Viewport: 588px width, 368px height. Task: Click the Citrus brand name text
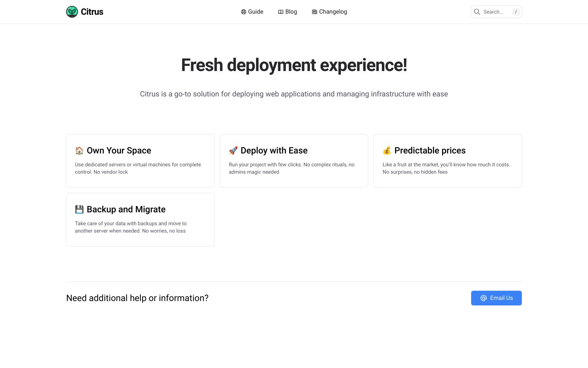pos(92,12)
